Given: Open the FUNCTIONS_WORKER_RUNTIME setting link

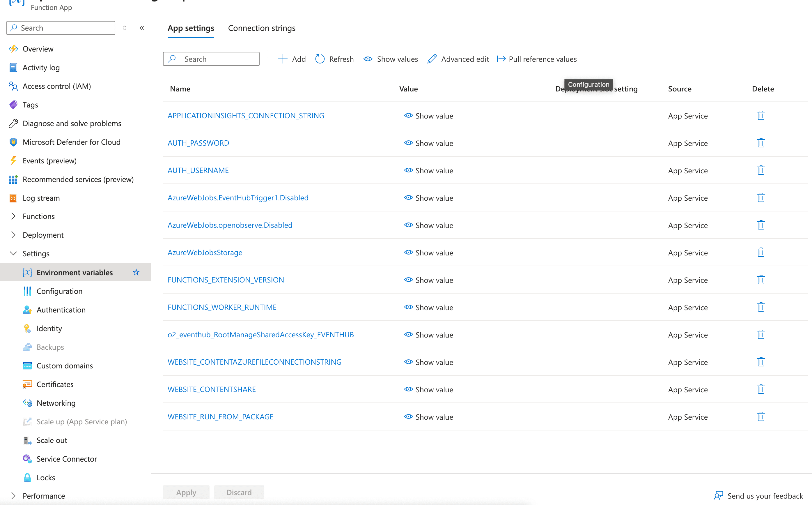Looking at the screenshot, I should pos(222,307).
